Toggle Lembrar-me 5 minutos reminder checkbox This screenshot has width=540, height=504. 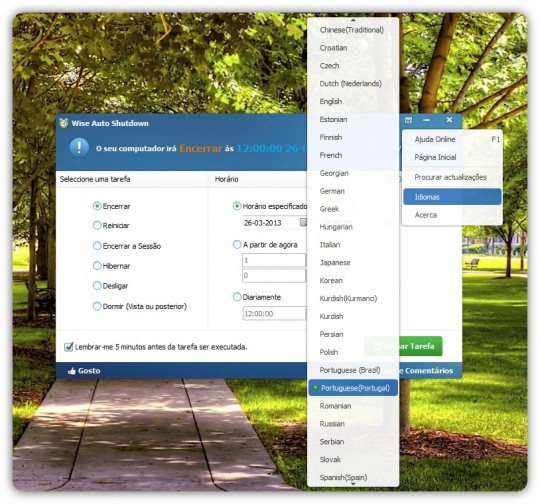click(x=69, y=347)
